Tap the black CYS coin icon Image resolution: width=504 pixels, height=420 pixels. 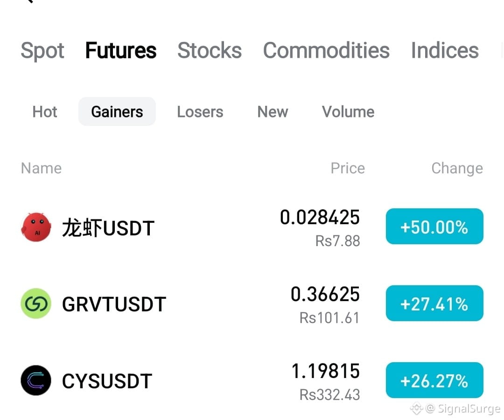pyautogui.click(x=36, y=380)
